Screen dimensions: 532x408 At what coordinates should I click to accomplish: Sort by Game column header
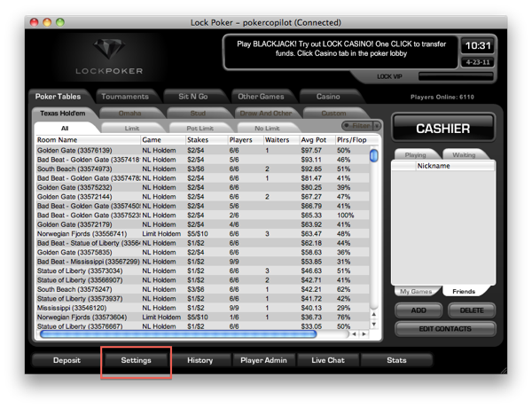163,140
